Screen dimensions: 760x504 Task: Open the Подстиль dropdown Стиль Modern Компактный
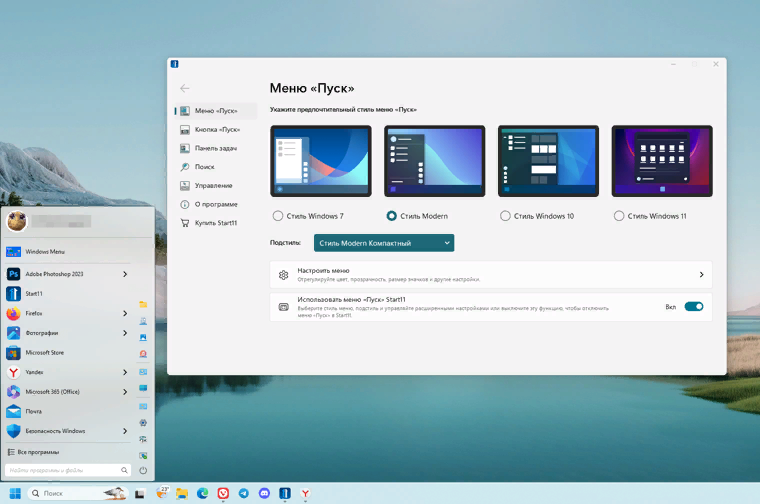click(384, 243)
